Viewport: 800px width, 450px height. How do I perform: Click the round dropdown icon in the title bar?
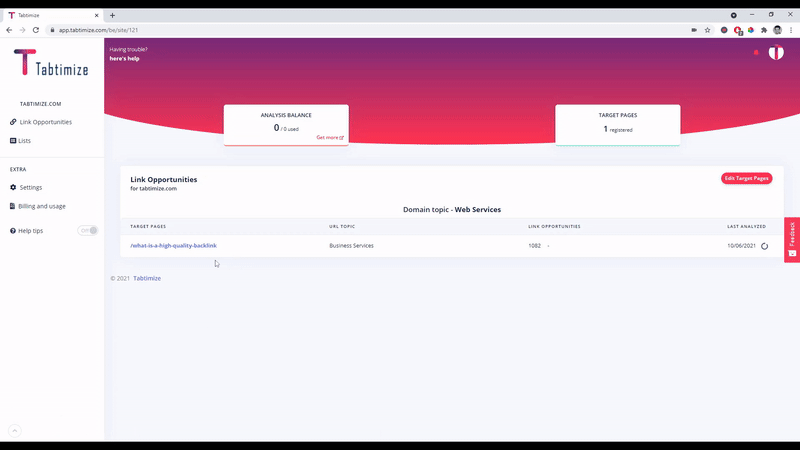734,15
